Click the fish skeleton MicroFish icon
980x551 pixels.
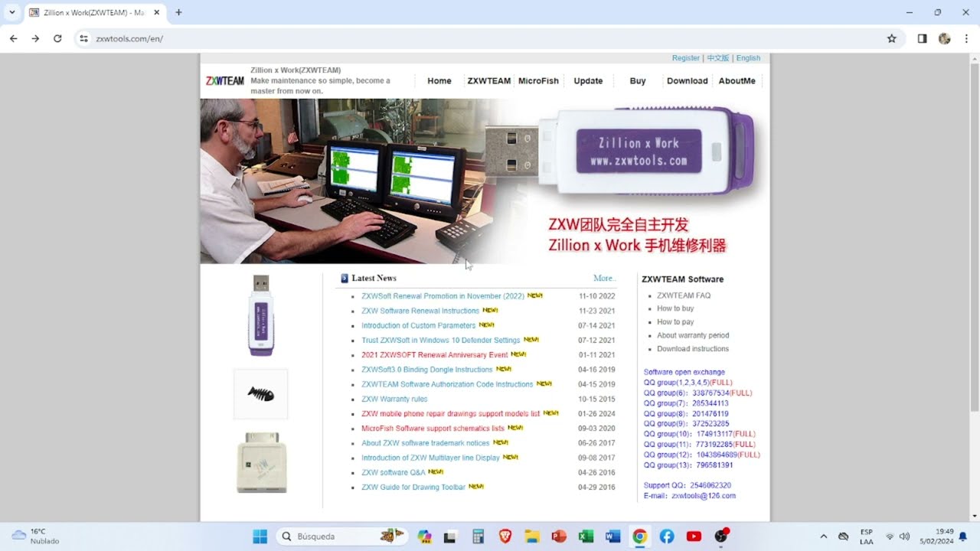(260, 394)
